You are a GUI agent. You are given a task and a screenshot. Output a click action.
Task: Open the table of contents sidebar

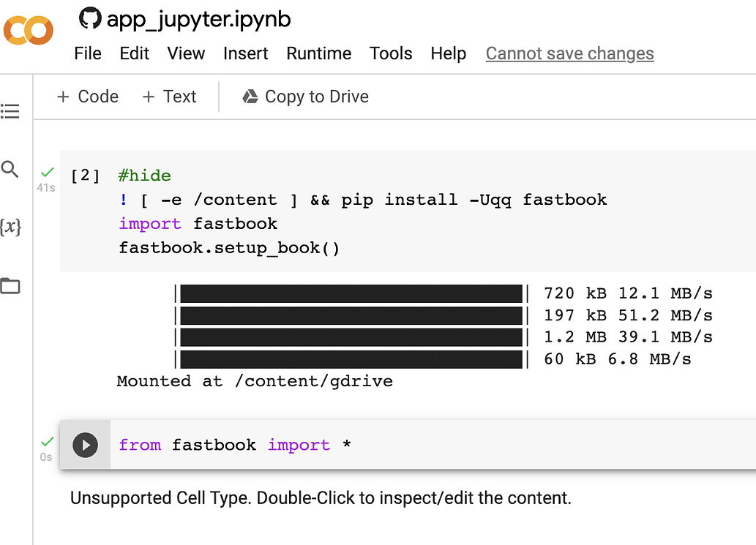pos(10,111)
